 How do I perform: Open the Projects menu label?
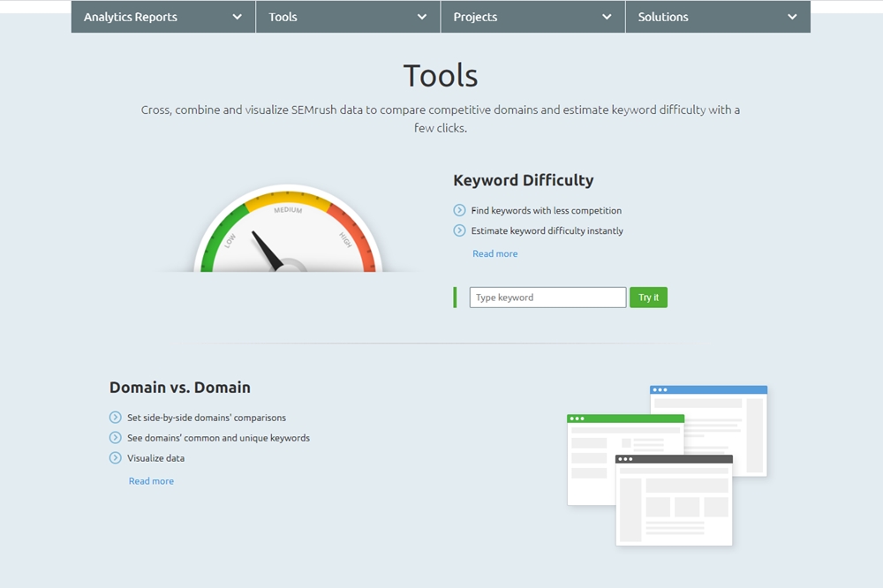click(475, 17)
